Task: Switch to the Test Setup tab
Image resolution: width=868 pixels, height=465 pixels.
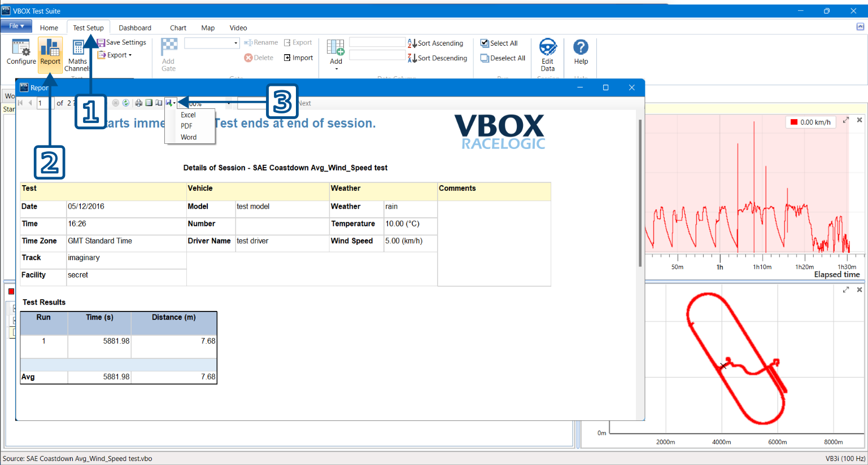Action: (x=88, y=28)
